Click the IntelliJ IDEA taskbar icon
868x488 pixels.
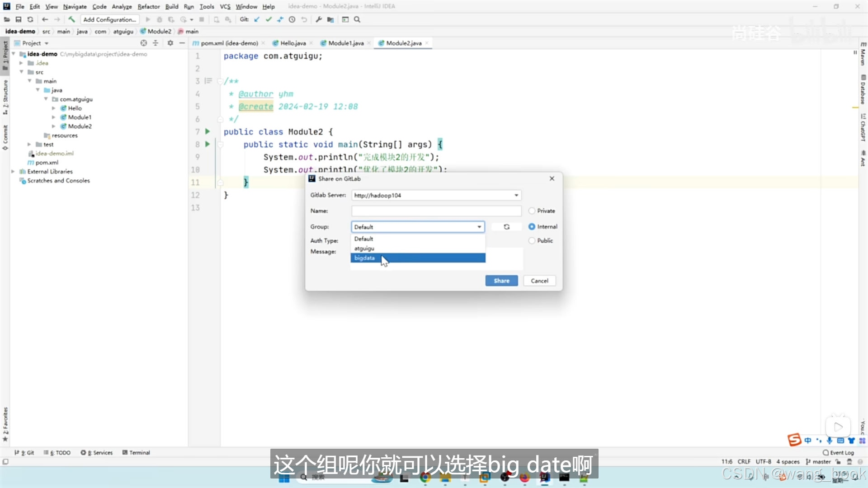(x=544, y=478)
